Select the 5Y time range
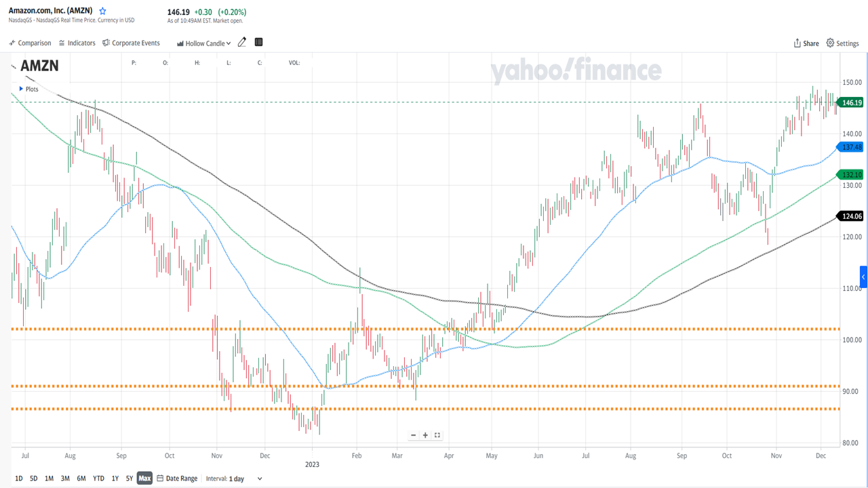 129,479
